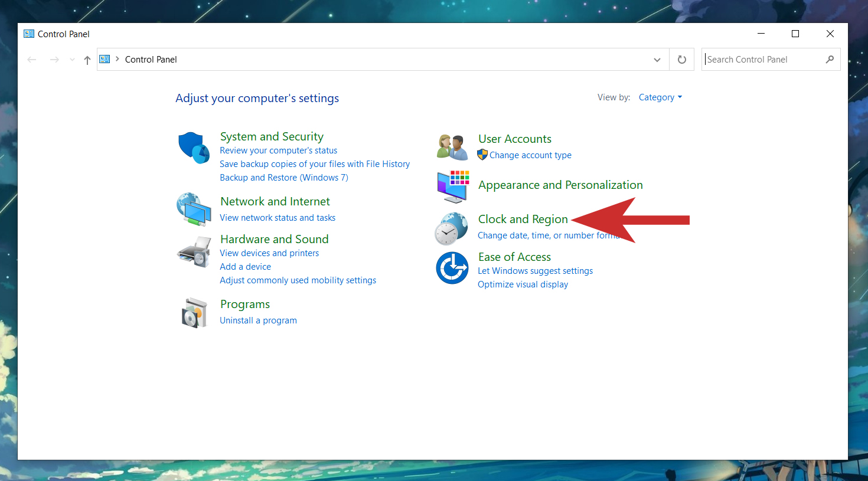Click Change account type link
The image size is (868, 481).
coord(530,155)
